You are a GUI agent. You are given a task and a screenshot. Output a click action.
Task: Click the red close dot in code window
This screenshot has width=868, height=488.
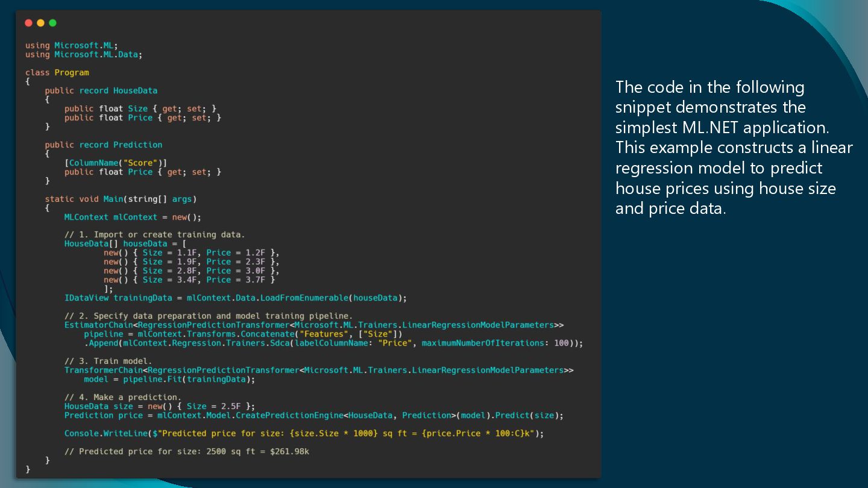click(28, 23)
